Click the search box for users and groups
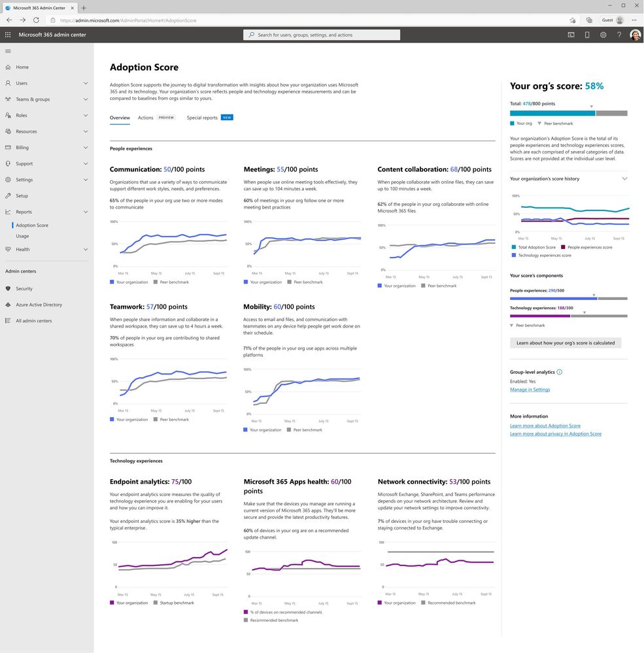 tap(322, 35)
